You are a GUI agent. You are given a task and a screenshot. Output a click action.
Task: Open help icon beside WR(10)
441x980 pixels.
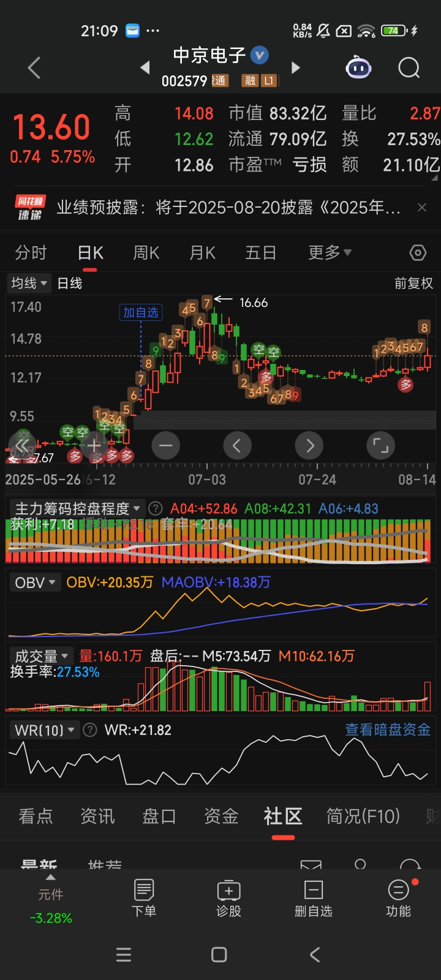89,730
